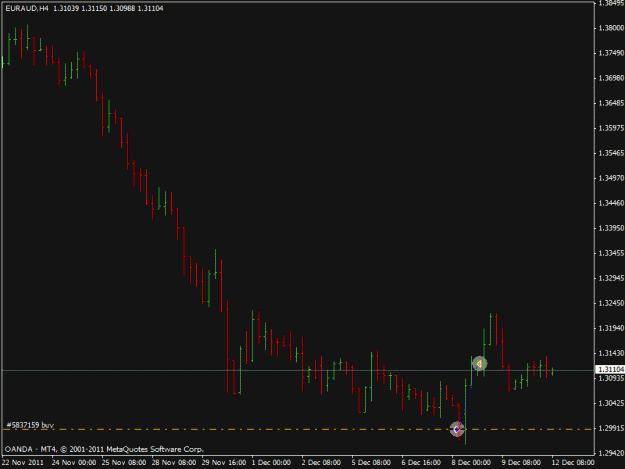Click the 1.31940 price axis label
Image resolution: width=625 pixels, height=469 pixels.
pos(611,328)
